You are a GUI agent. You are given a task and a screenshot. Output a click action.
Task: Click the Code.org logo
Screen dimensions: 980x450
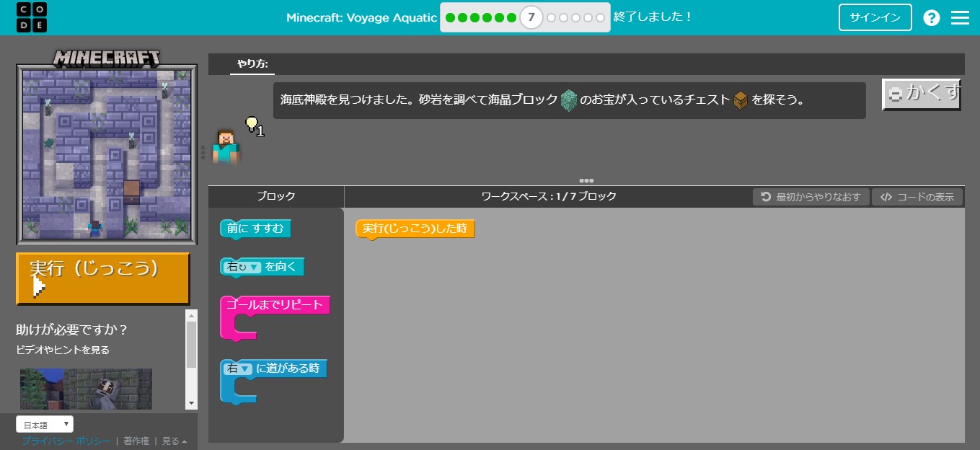pos(32,17)
